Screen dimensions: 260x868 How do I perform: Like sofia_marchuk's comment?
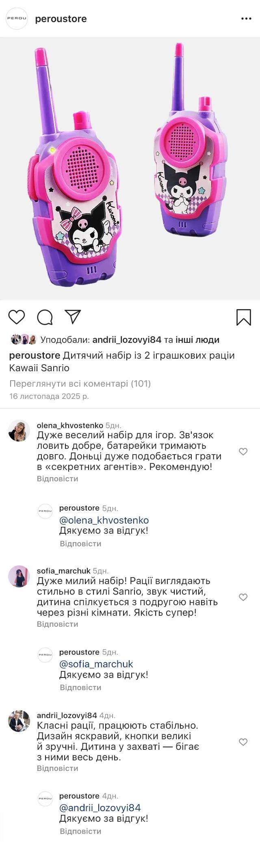(243, 597)
